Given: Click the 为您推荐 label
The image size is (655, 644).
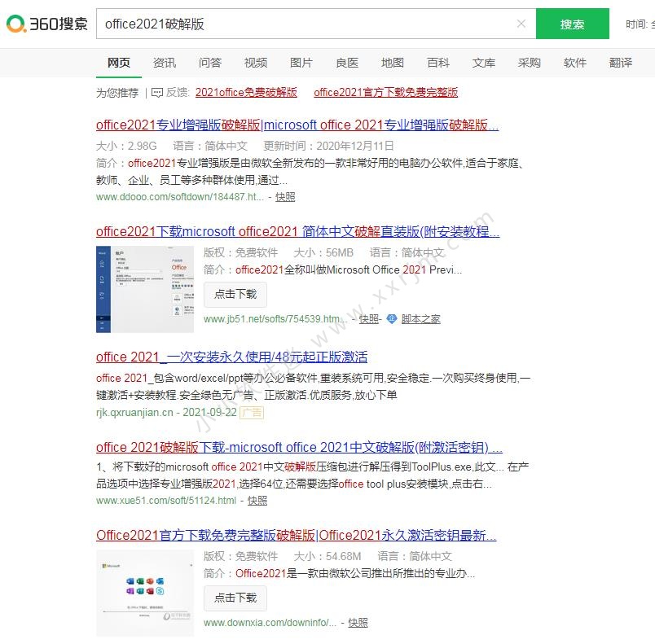Looking at the screenshot, I should click(117, 92).
